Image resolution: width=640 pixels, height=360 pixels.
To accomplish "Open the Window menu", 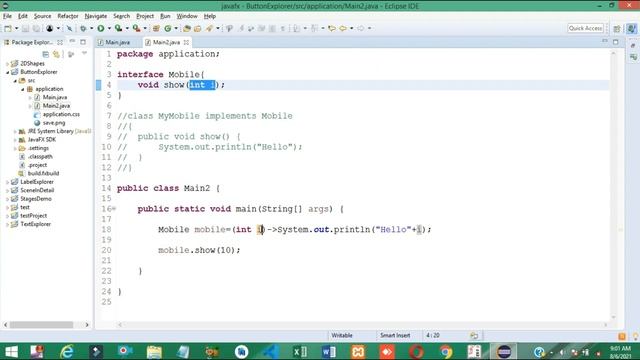I will pyautogui.click(x=187, y=16).
